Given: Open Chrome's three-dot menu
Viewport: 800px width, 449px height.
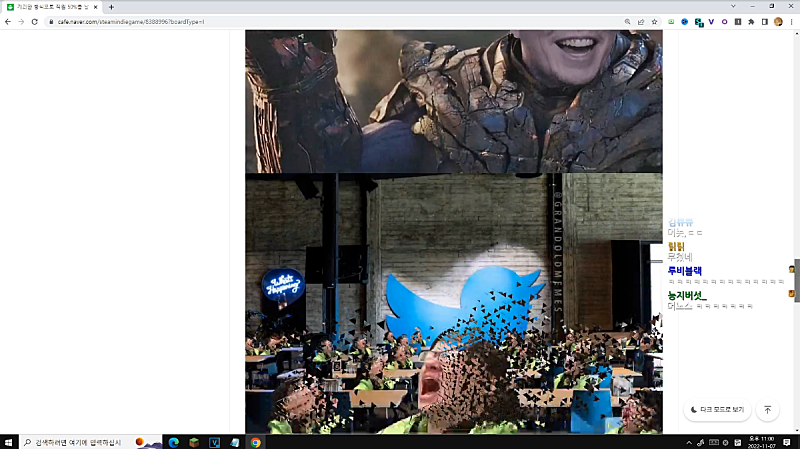Looking at the screenshot, I should click(x=791, y=22).
